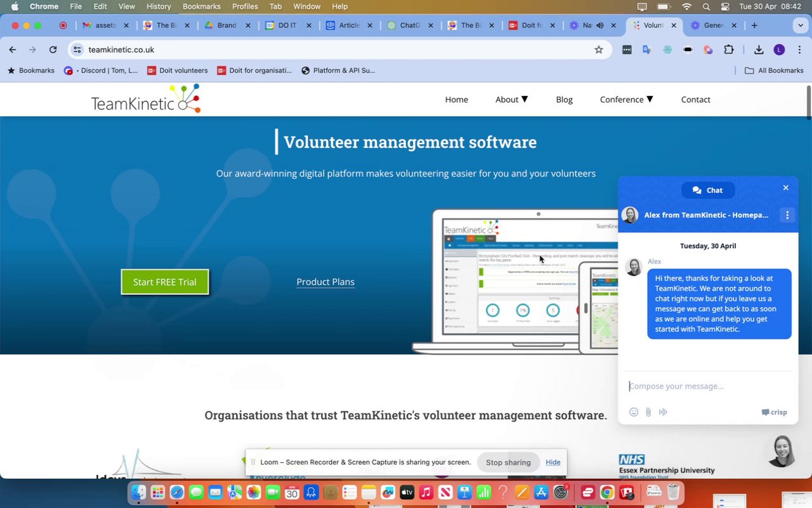
Task: Open Doit for organisati... bookmark
Action: point(254,70)
